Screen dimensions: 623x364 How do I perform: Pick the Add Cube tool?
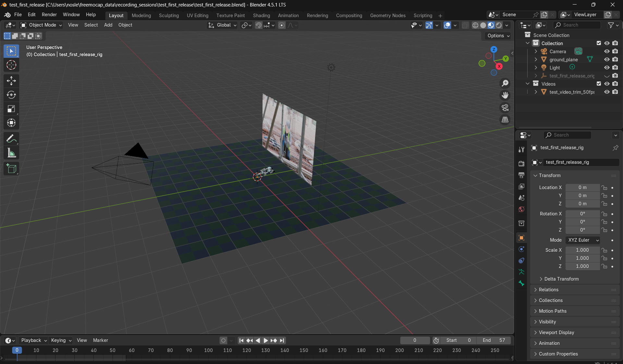tap(11, 169)
